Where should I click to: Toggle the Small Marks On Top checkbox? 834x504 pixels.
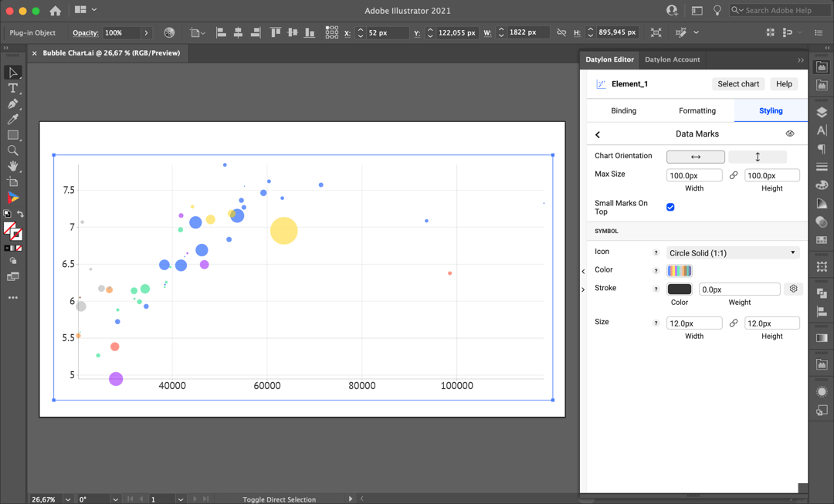(x=670, y=207)
